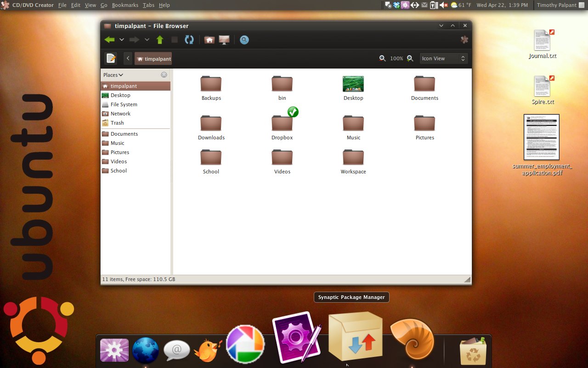Open the School bookmark in sidebar
Viewport: 588px width, 368px height.
(x=136, y=171)
